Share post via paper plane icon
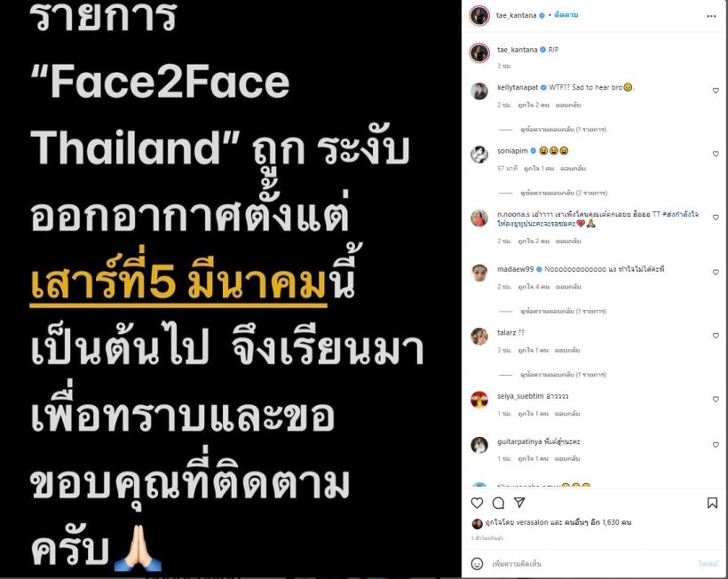The width and height of the screenshot is (728, 579). click(x=519, y=503)
